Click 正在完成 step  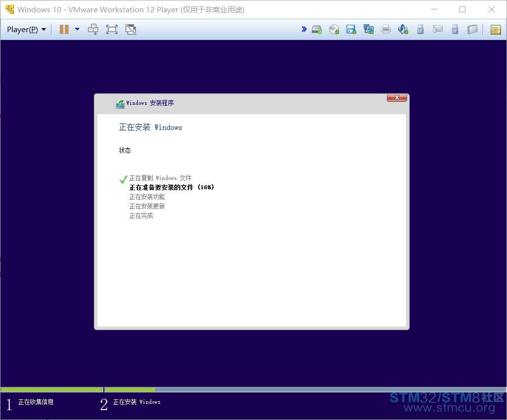click(x=141, y=215)
